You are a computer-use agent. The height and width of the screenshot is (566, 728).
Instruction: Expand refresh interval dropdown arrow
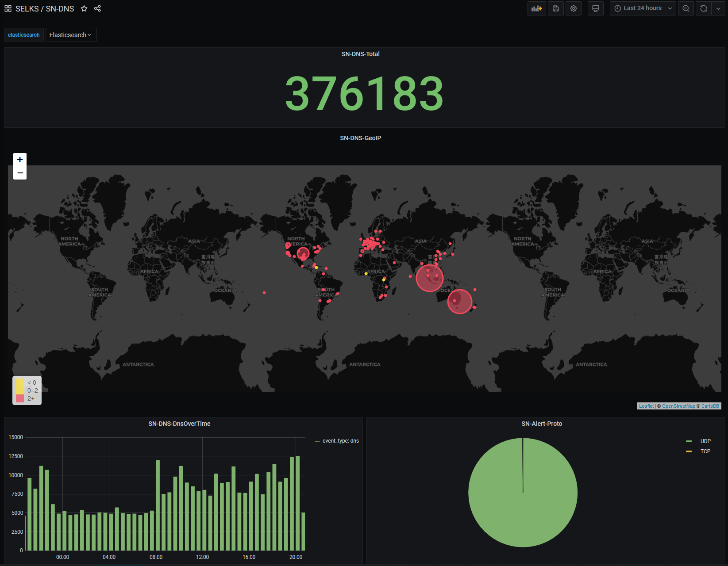(x=718, y=8)
